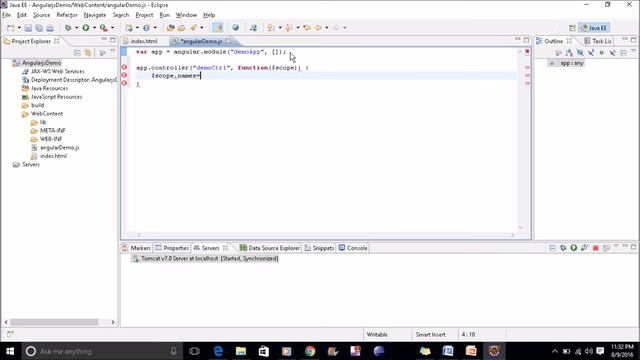The width and height of the screenshot is (640, 360).
Task: Click the green Run button in toolbar
Action: [86, 28]
